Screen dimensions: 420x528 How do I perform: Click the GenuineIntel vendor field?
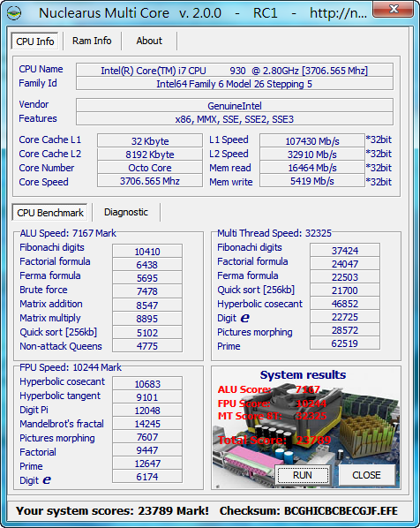pyautogui.click(x=235, y=106)
